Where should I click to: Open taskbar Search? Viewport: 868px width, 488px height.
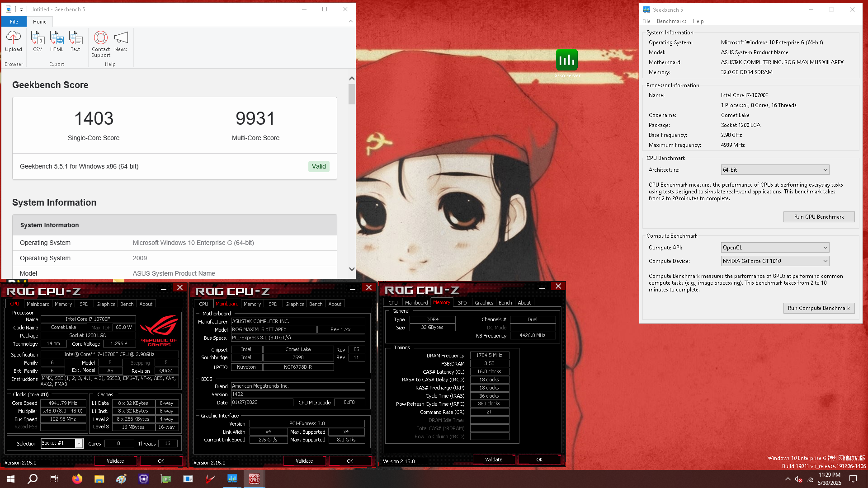point(33,479)
